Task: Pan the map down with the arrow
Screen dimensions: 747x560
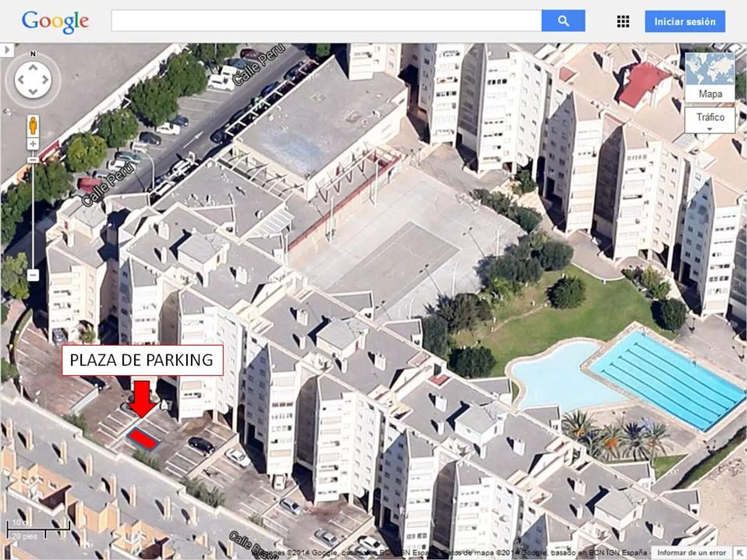Action: pos(33,92)
